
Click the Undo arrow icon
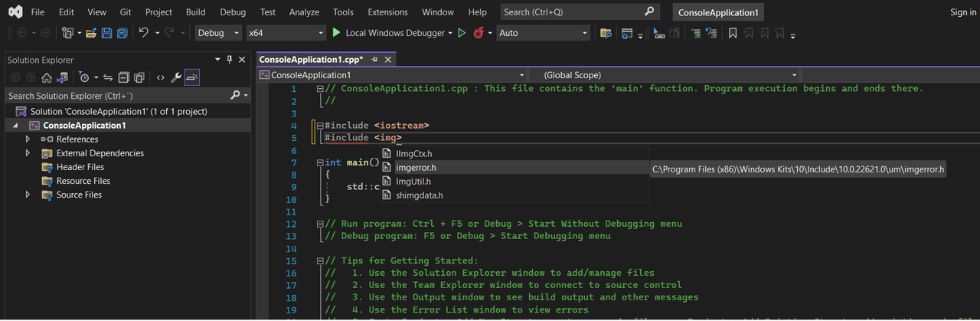[143, 33]
